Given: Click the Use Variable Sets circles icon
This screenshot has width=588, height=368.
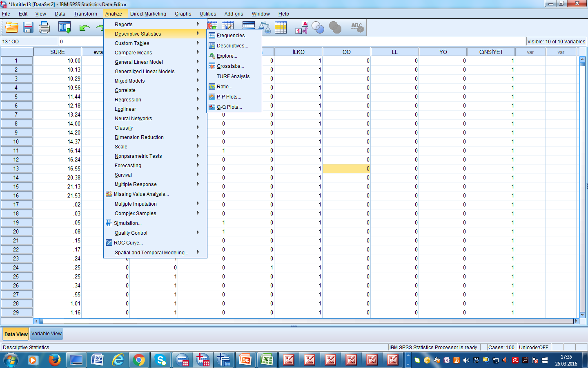Looking at the screenshot, I should pos(318,28).
